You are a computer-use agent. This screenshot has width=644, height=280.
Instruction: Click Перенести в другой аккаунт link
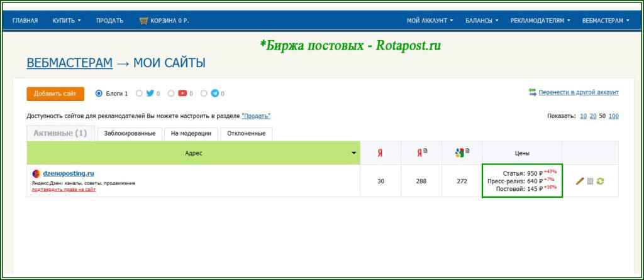579,93
